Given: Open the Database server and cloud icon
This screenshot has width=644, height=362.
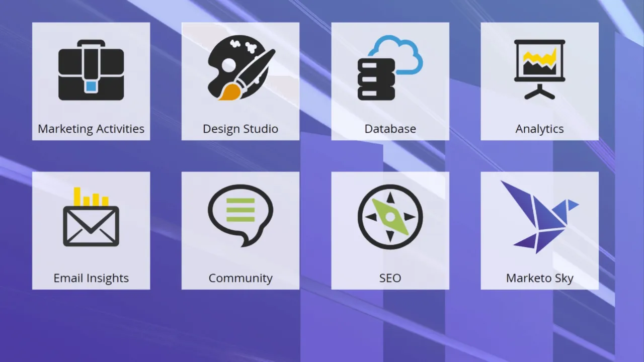Looking at the screenshot, I should click(390, 67).
